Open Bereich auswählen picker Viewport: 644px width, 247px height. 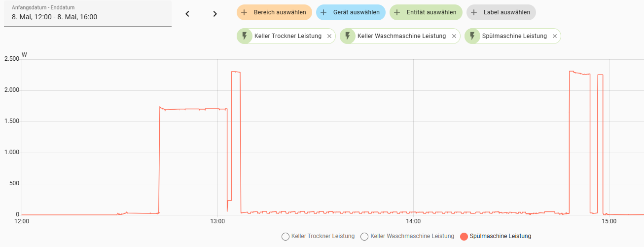[274, 12]
